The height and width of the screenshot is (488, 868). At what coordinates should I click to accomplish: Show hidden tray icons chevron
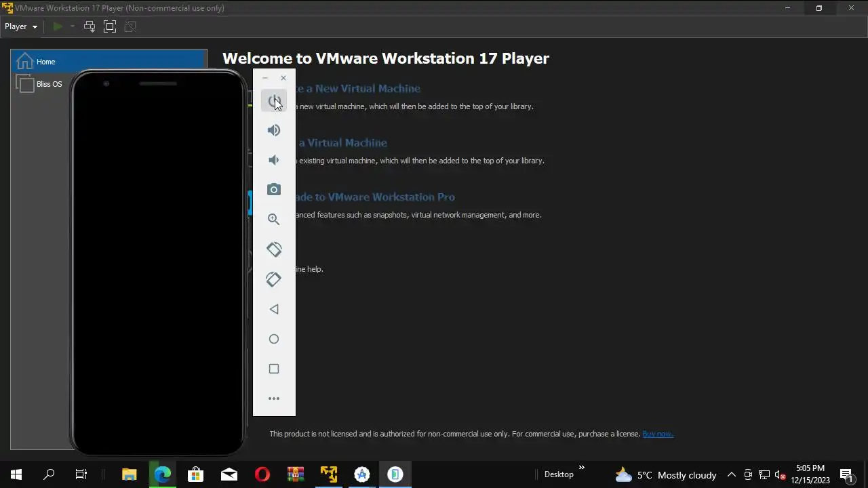pyautogui.click(x=732, y=474)
